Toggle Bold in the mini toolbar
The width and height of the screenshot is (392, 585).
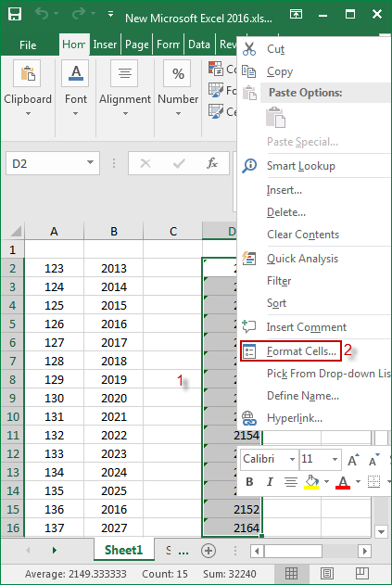click(x=249, y=482)
